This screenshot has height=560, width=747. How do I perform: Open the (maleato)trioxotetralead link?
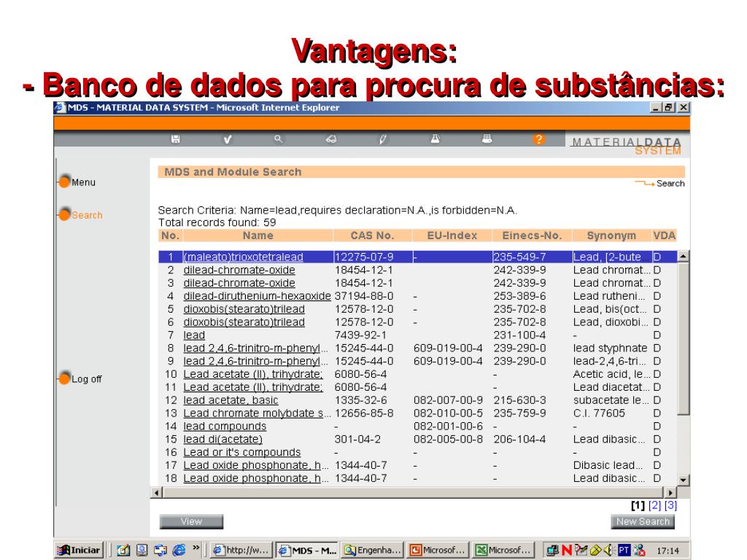(x=244, y=257)
